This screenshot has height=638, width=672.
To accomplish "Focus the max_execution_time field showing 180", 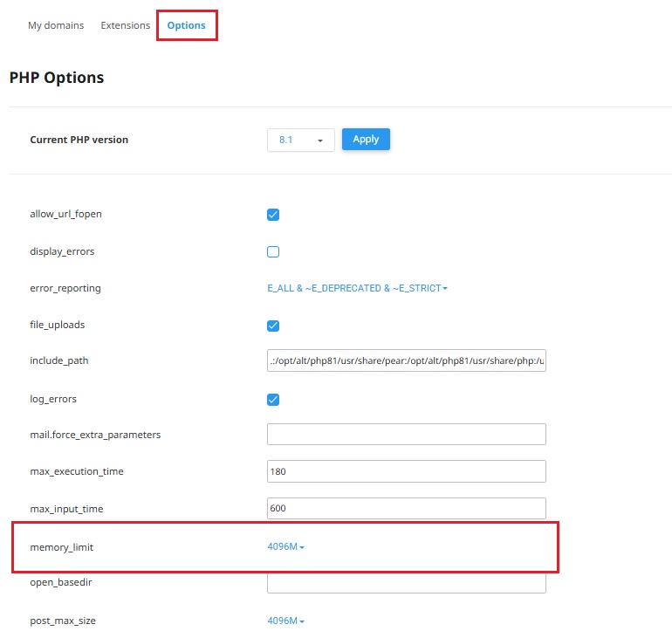I will click(407, 471).
